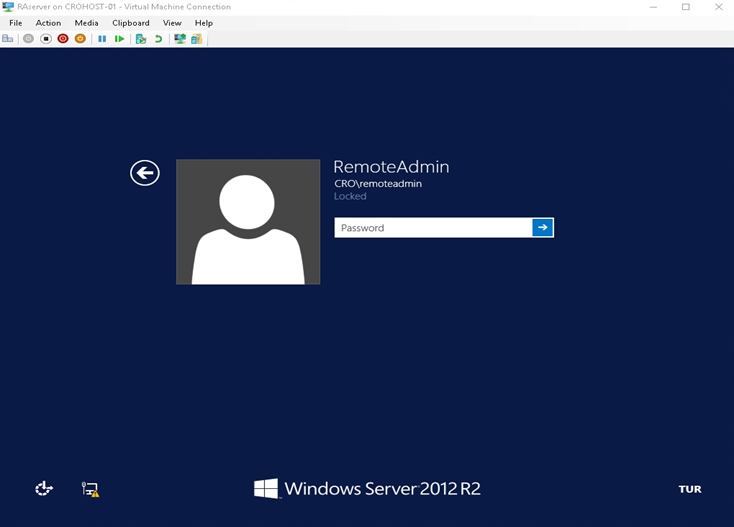Open Ease of Access options icon

[x=44, y=489]
